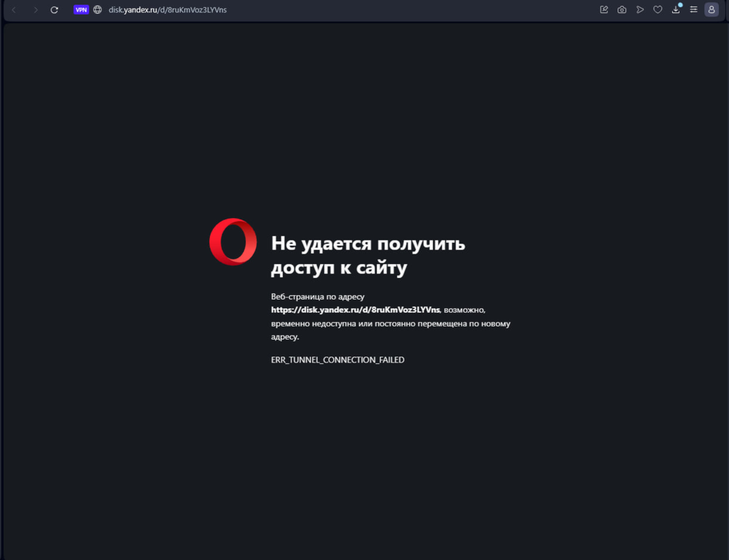Toggle the VPN badge in address bar
This screenshot has height=560, width=729.
(81, 9)
